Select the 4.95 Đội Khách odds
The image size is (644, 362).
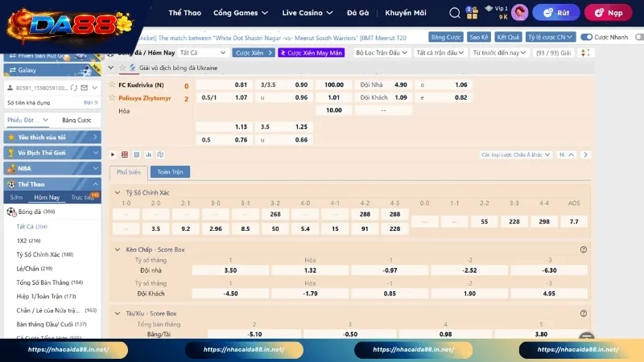[549, 294]
